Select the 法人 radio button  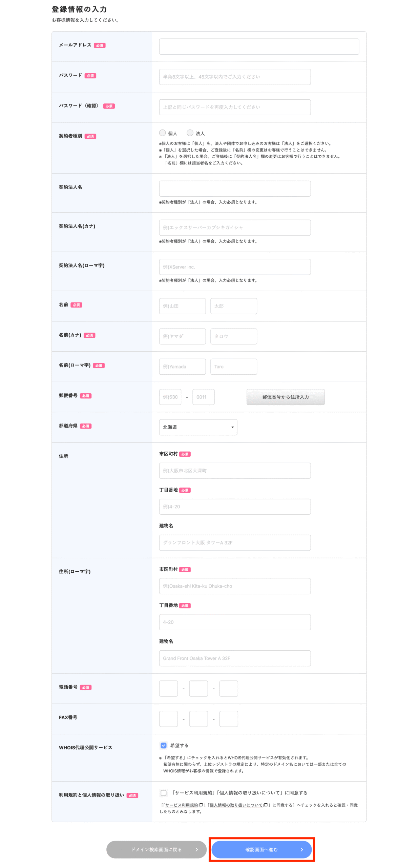(x=190, y=133)
